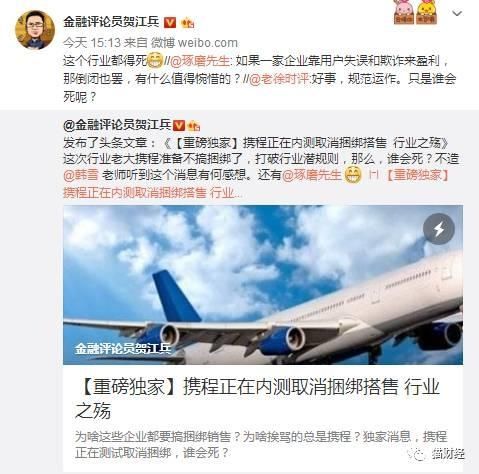479x474 pixels.
Task: Open the airplane article cover image
Action: pyautogui.click(x=263, y=285)
